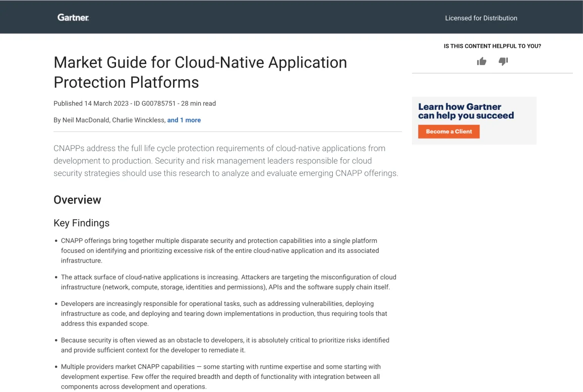583x392 pixels.
Task: Click the bullet about multiple providers marketing CNAPP
Action: pyautogui.click(x=220, y=376)
